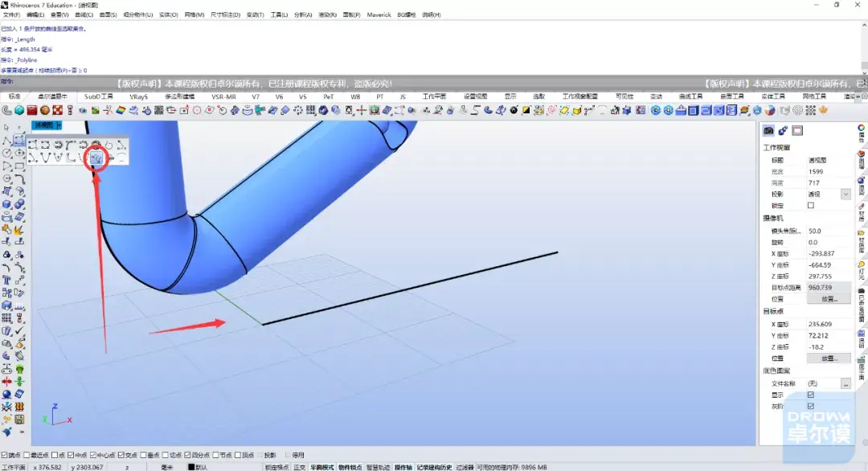Click the file name browse (...) button

(x=845, y=384)
